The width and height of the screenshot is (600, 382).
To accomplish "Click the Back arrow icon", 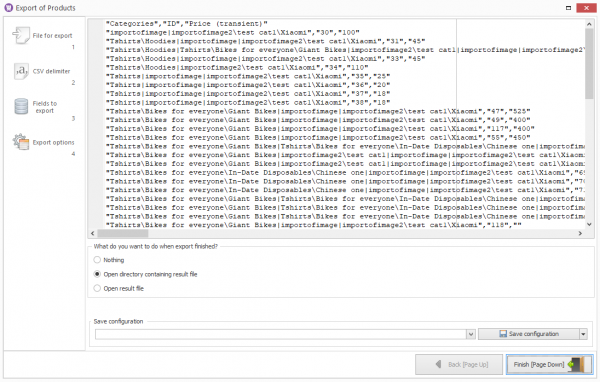I will [439, 364].
